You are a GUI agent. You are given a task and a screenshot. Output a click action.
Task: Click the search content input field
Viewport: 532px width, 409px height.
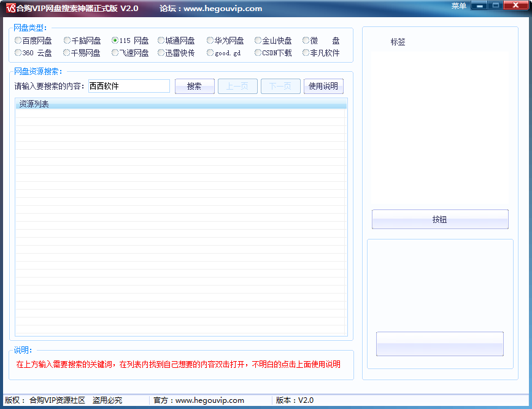coord(129,86)
